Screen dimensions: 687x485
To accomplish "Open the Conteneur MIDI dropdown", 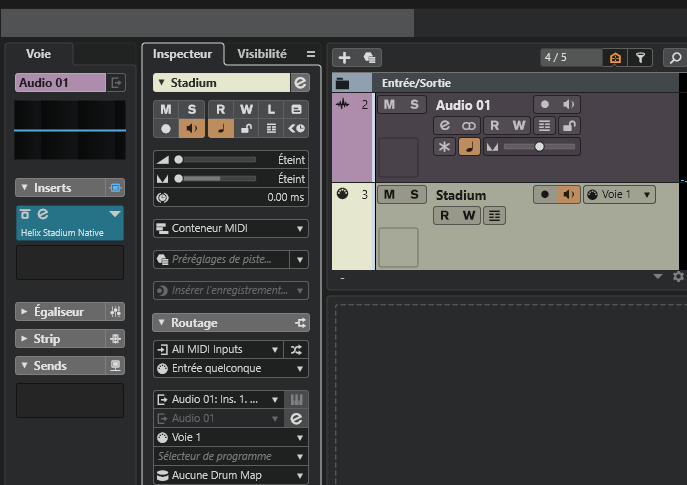I will 231,228.
